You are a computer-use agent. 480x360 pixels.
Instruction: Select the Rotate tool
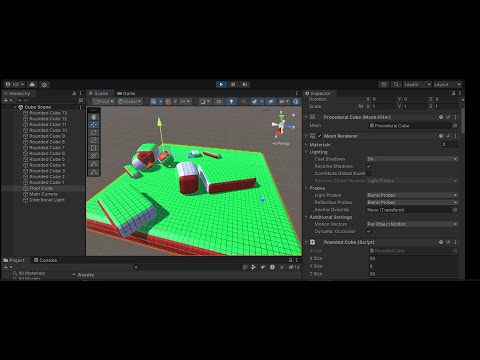(x=94, y=133)
